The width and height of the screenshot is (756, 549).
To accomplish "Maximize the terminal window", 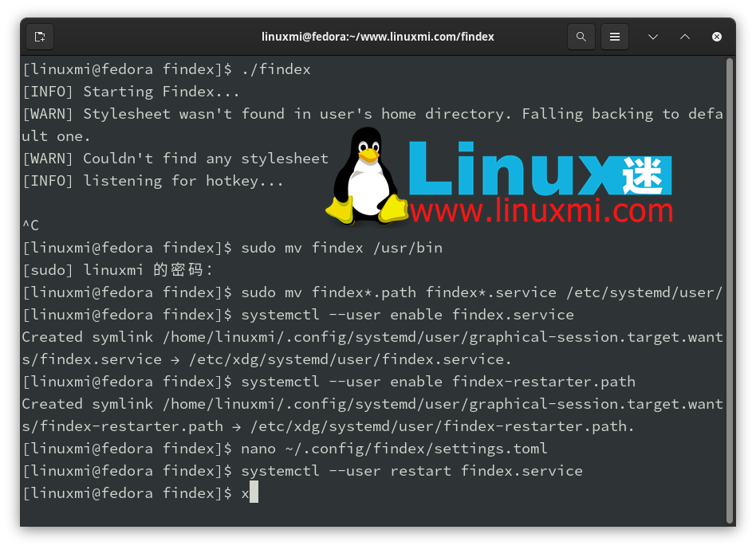I will point(685,37).
